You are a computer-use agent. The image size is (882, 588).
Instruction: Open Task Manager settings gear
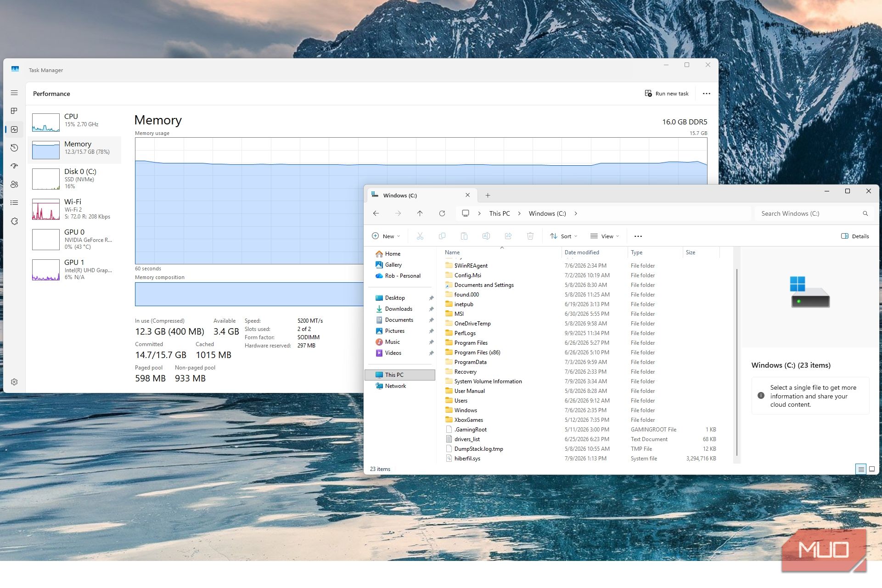pos(14,382)
